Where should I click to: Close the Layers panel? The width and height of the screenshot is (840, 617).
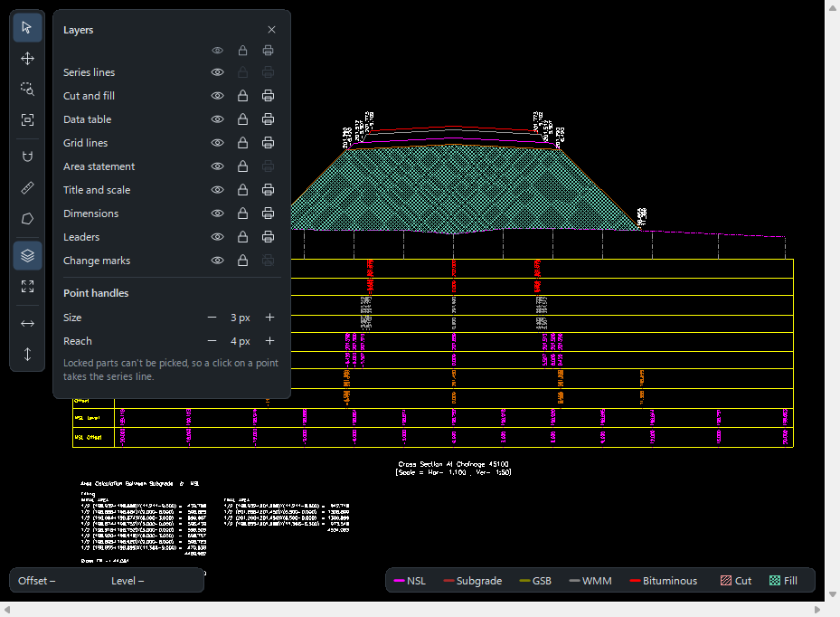tap(271, 30)
